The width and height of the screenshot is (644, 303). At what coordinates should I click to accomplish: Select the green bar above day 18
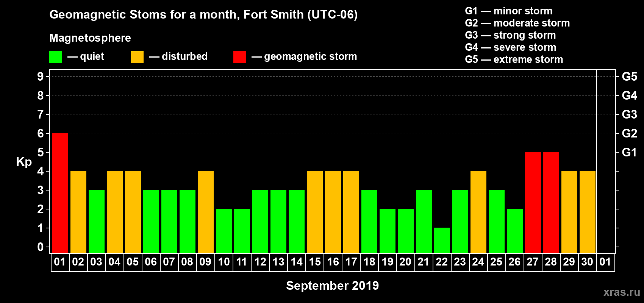369,222
